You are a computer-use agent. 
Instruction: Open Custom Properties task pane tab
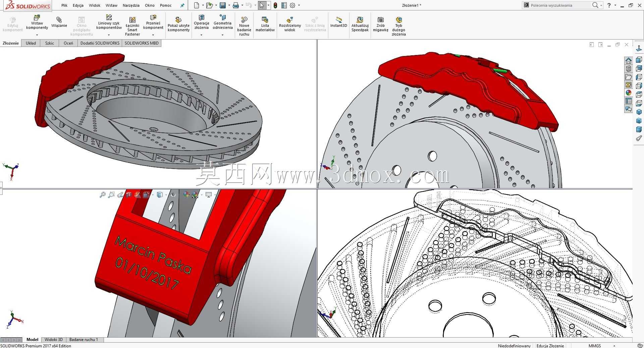(x=629, y=101)
